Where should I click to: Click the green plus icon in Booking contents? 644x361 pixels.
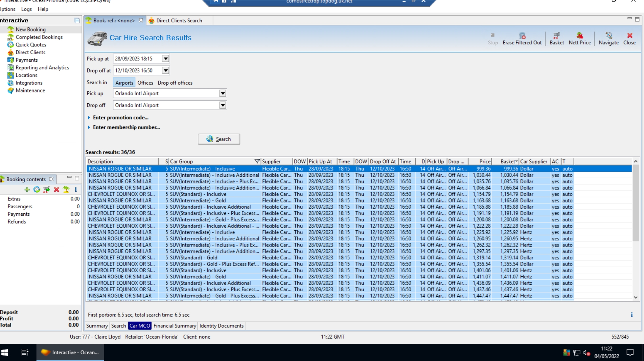click(27, 190)
